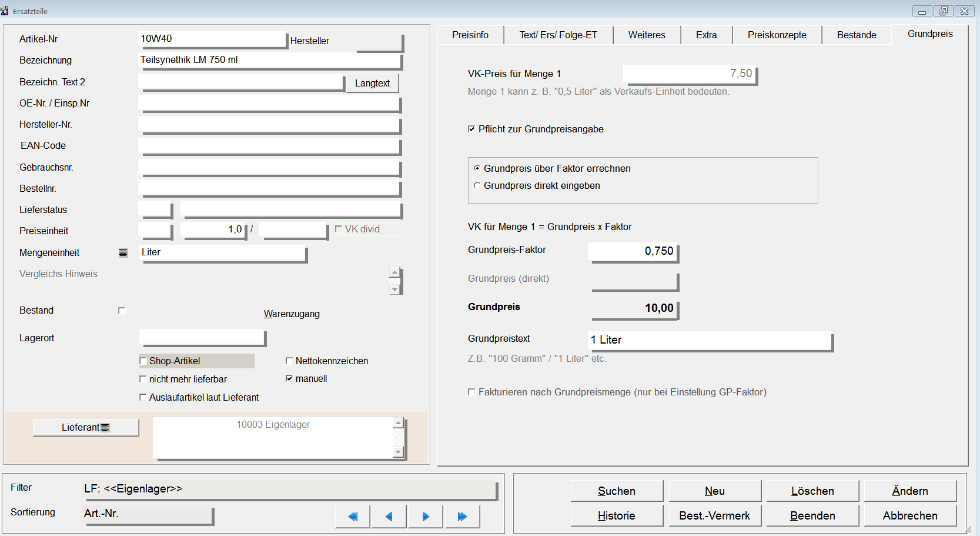The height and width of the screenshot is (536, 980).
Task: Uncheck the manuell checkbox
Action: coord(289,378)
